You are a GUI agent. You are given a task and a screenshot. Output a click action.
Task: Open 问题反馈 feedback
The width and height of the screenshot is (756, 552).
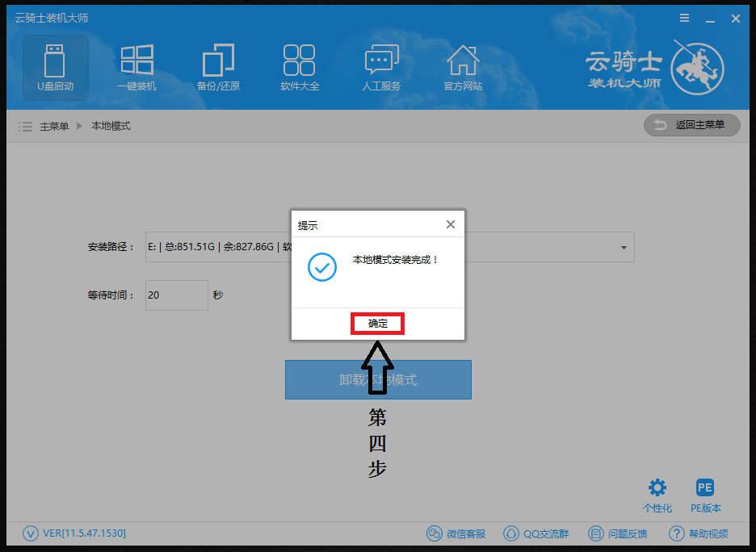pos(618,533)
